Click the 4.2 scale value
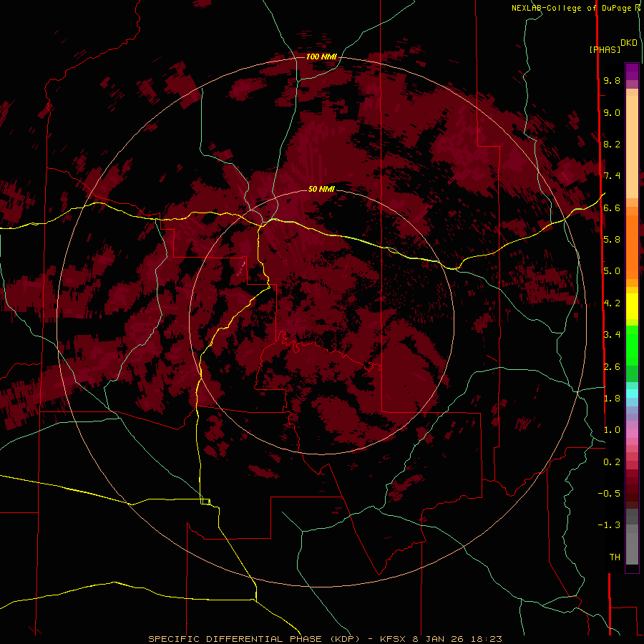 (x=612, y=303)
